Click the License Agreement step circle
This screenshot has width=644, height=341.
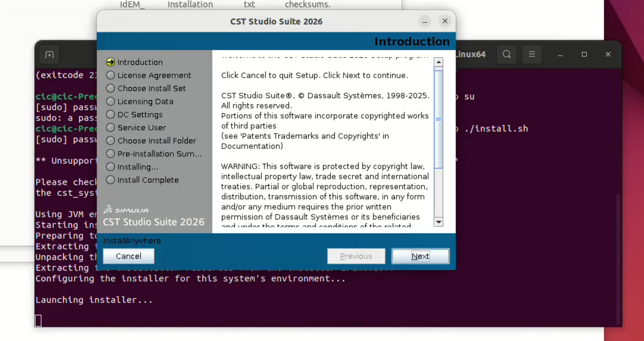(x=110, y=75)
